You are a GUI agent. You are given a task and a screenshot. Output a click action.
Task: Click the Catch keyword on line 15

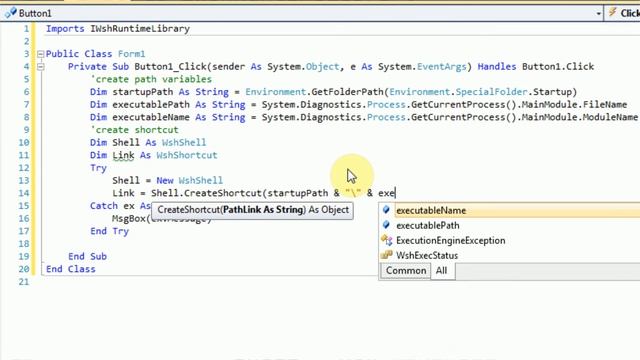click(x=104, y=206)
